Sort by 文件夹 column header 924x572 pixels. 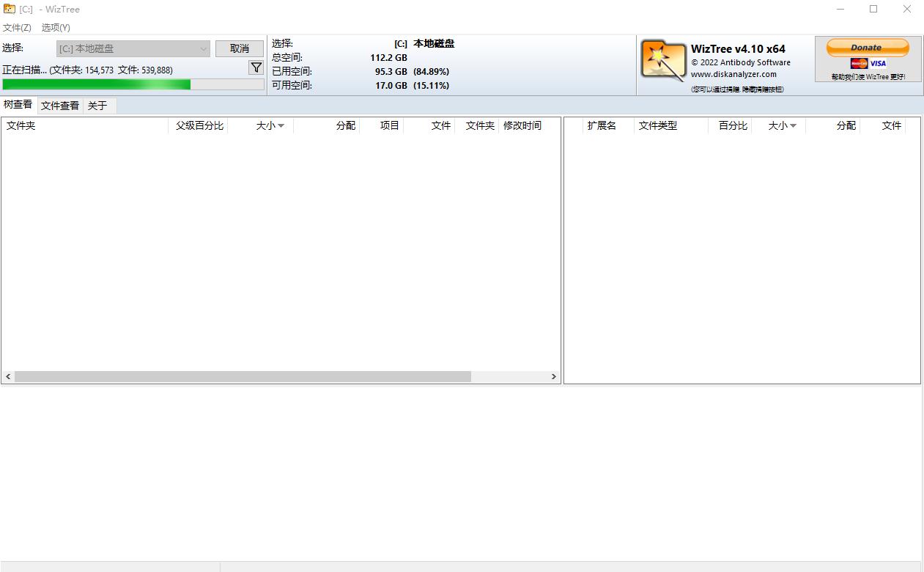pyautogui.click(x=85, y=125)
